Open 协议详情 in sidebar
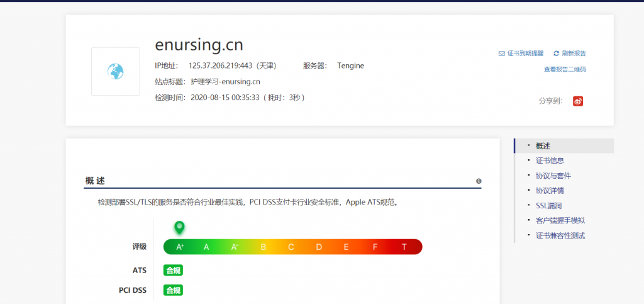 click(x=549, y=191)
